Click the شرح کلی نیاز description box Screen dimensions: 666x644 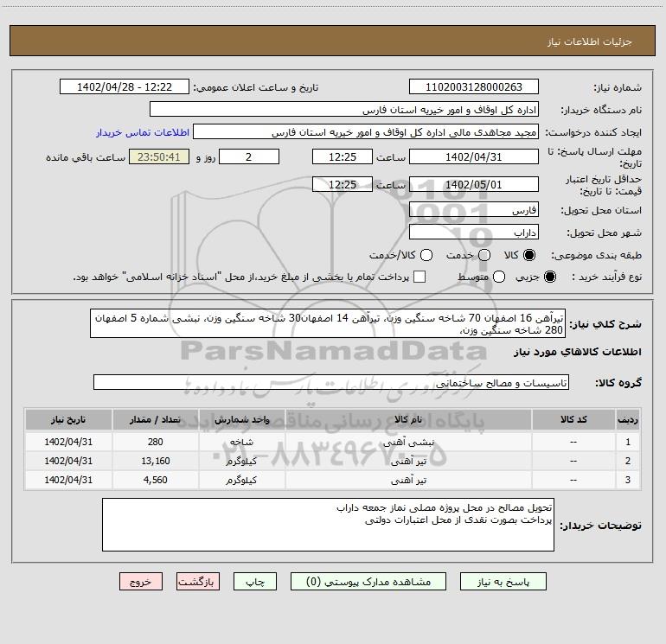point(328,323)
